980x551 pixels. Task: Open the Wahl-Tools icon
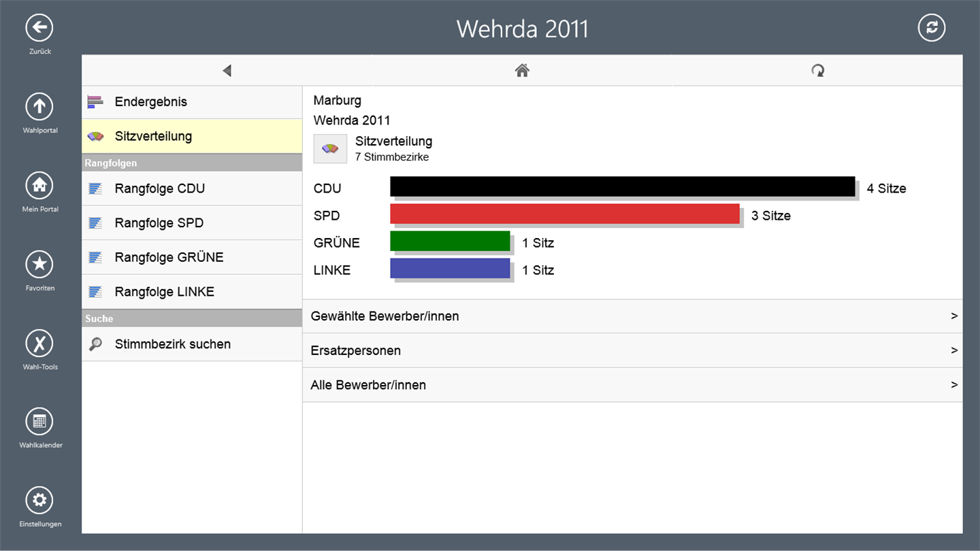39,343
